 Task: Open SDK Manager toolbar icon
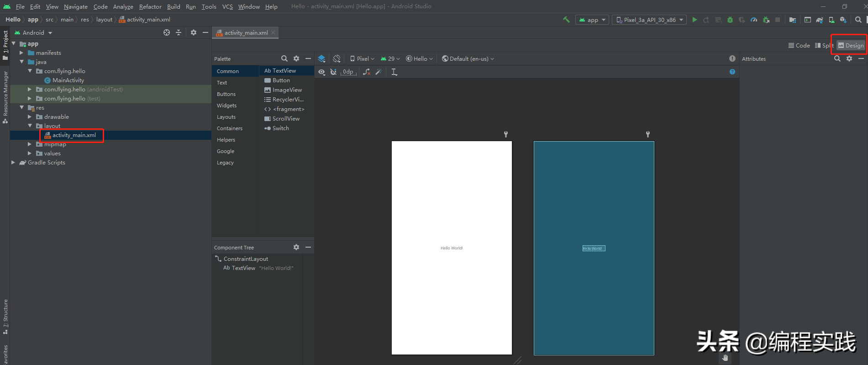click(x=843, y=20)
